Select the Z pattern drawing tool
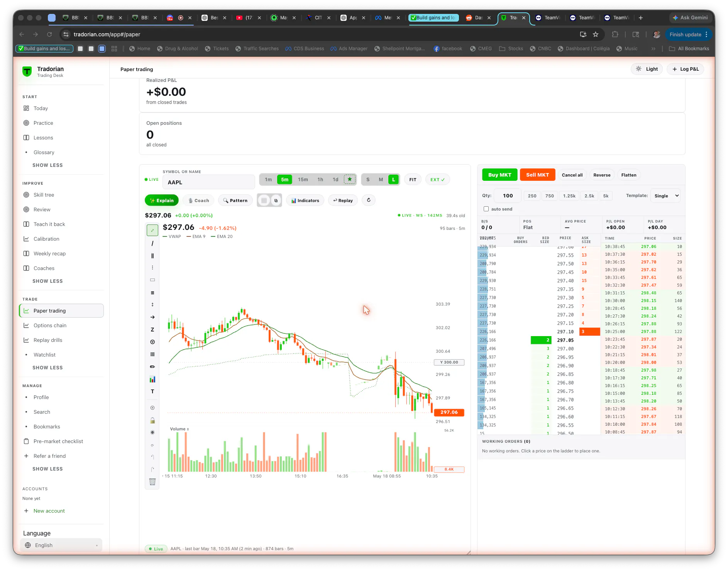 coord(152,330)
